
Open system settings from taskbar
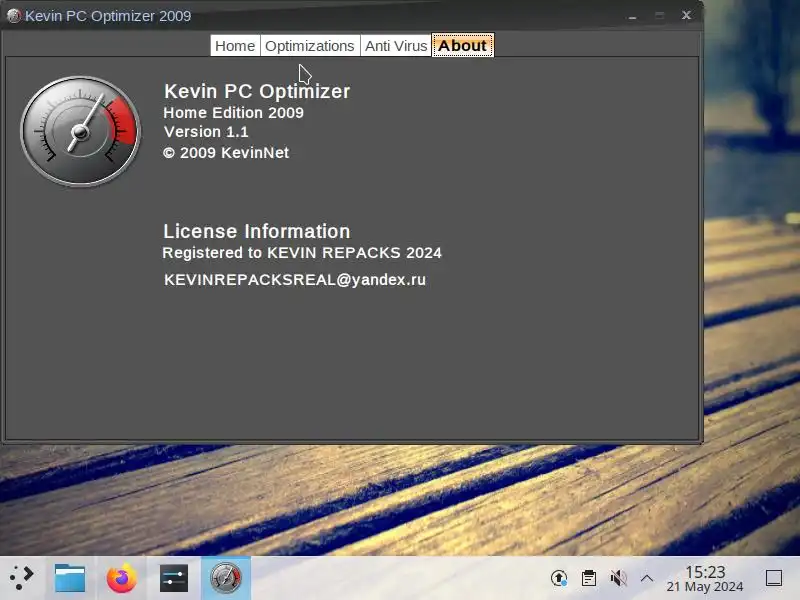(x=173, y=578)
